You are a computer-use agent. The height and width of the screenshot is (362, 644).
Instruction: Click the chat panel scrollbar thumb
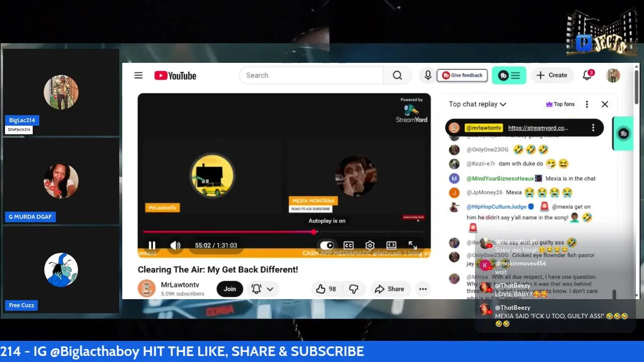point(614,295)
